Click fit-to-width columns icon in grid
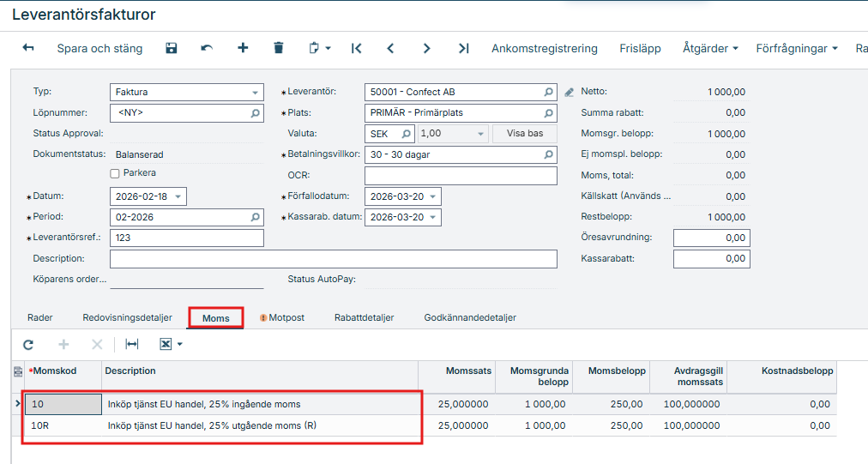The image size is (868, 464). tap(131, 344)
